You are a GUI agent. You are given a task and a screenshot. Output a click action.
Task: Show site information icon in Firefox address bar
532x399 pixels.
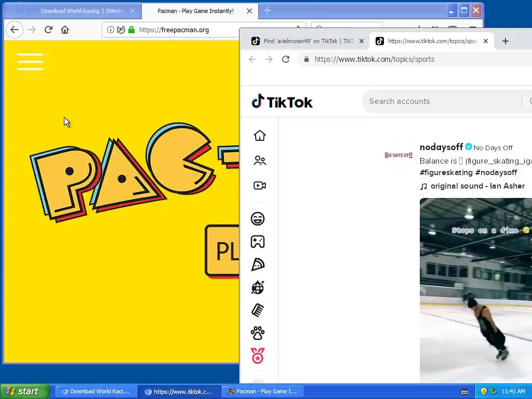(111, 30)
